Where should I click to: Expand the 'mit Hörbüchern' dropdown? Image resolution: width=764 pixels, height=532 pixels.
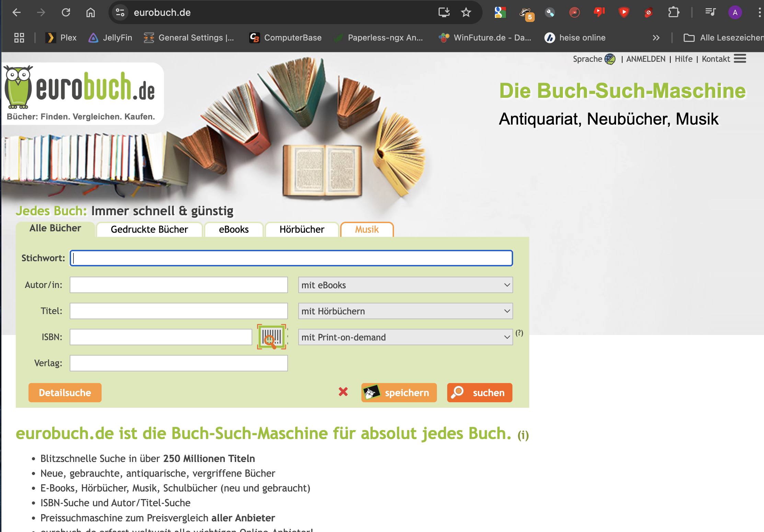click(x=405, y=311)
